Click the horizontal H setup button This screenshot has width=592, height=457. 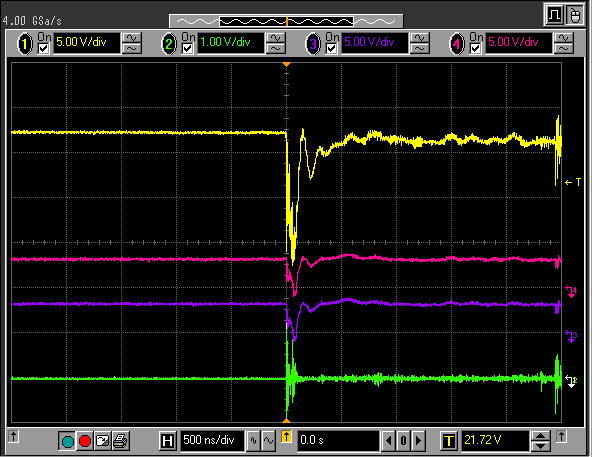[167, 441]
